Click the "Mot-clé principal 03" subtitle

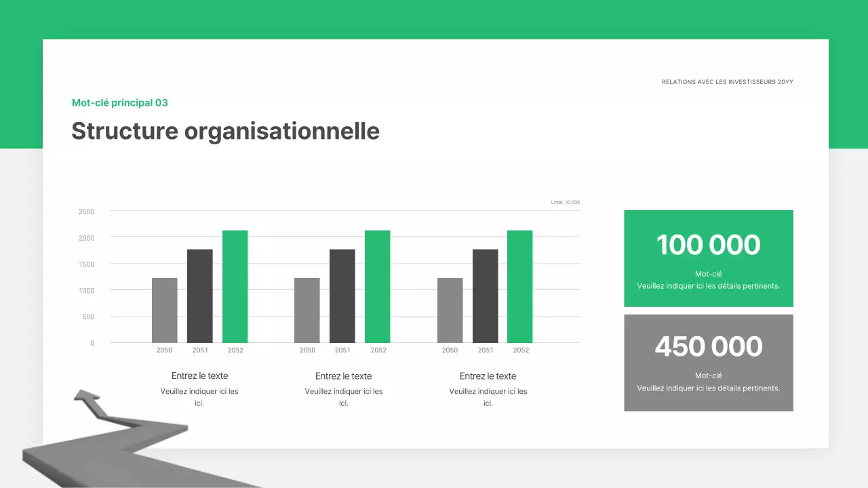click(120, 103)
